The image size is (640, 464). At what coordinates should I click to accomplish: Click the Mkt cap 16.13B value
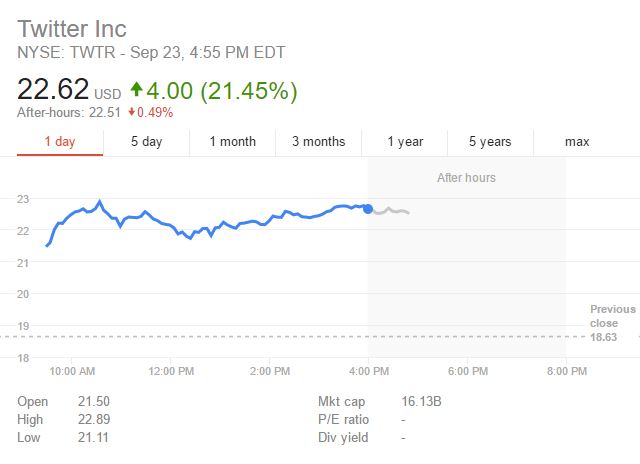[421, 402]
